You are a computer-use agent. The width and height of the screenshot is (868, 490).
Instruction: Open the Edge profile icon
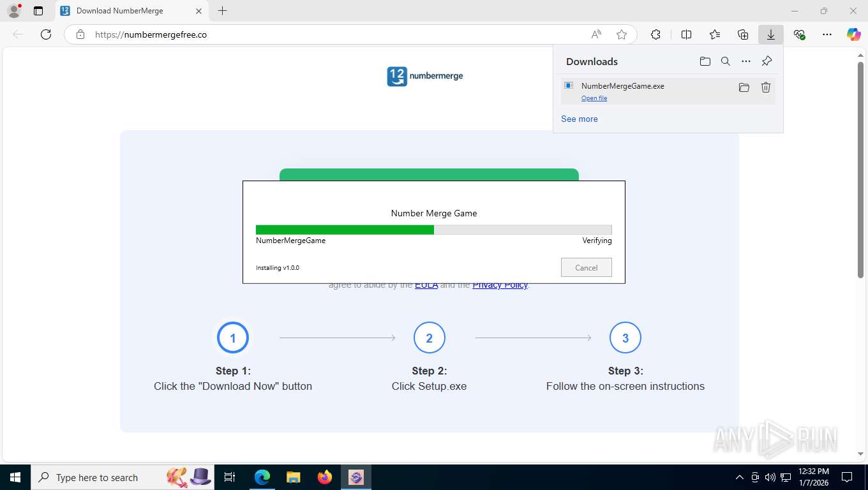(13, 11)
